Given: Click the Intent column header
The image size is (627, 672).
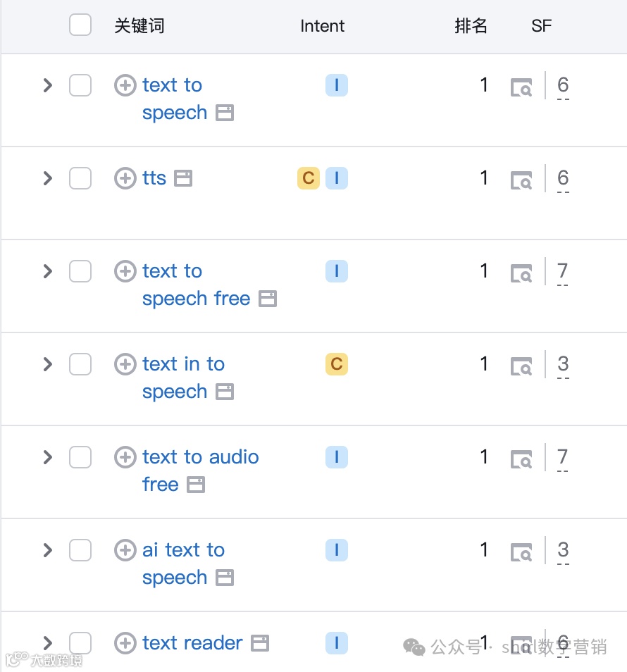Looking at the screenshot, I should [x=322, y=26].
